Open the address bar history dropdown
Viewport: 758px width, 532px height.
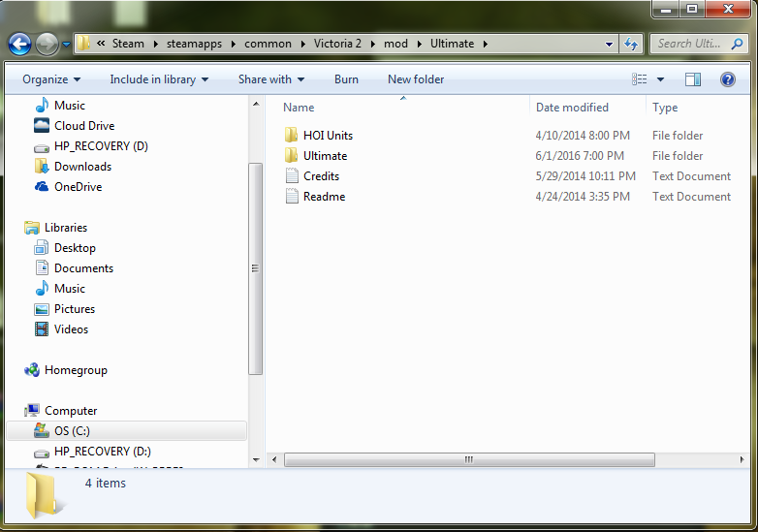609,44
